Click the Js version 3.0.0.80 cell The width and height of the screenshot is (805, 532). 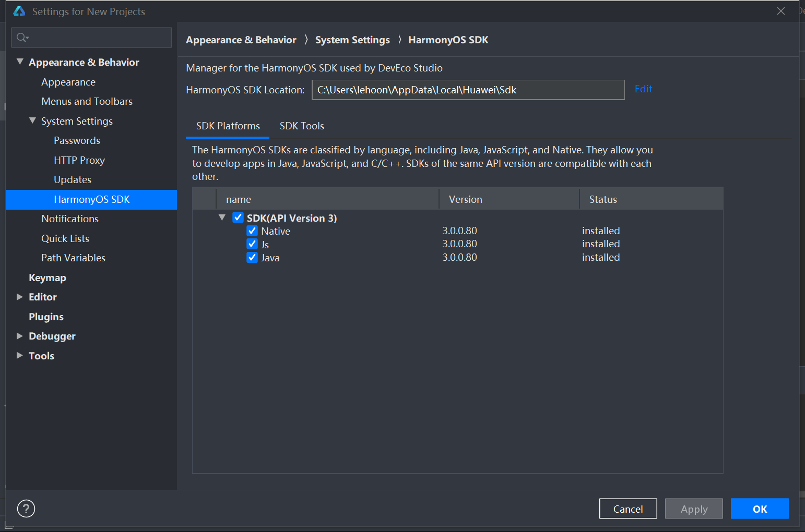pyautogui.click(x=460, y=244)
